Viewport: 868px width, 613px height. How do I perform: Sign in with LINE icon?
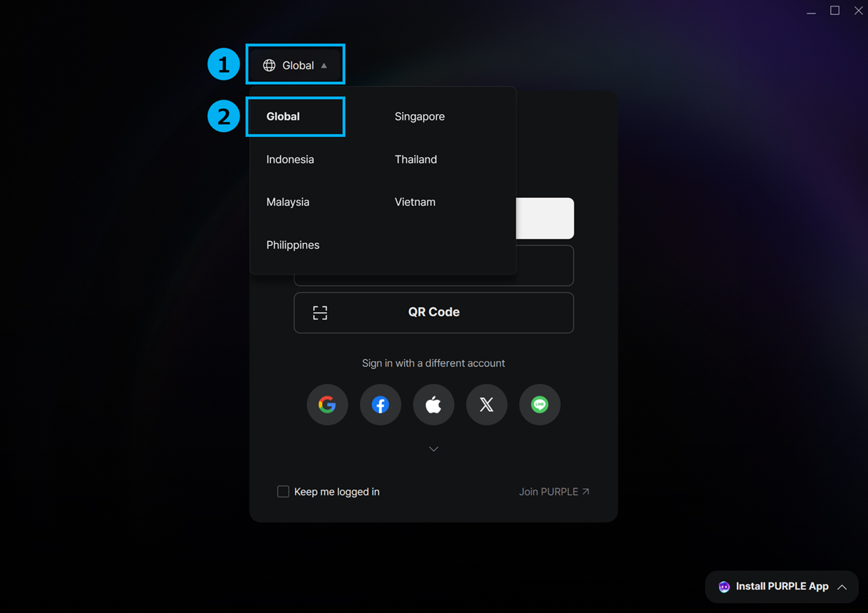click(539, 404)
